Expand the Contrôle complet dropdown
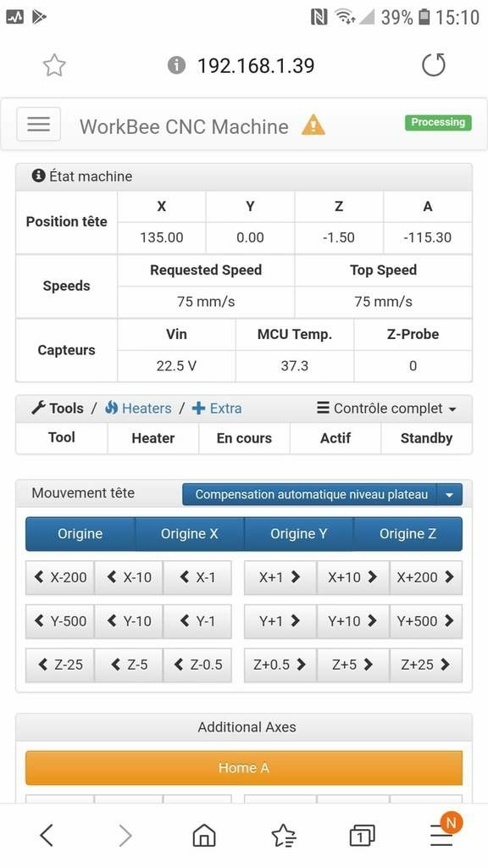Viewport: 488px width, 868px height. coord(387,409)
